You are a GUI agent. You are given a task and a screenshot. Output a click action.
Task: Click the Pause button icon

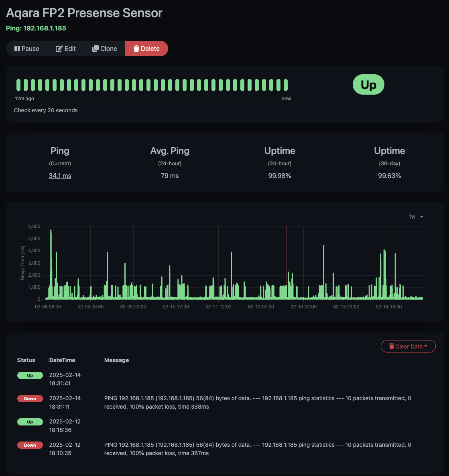pos(17,49)
